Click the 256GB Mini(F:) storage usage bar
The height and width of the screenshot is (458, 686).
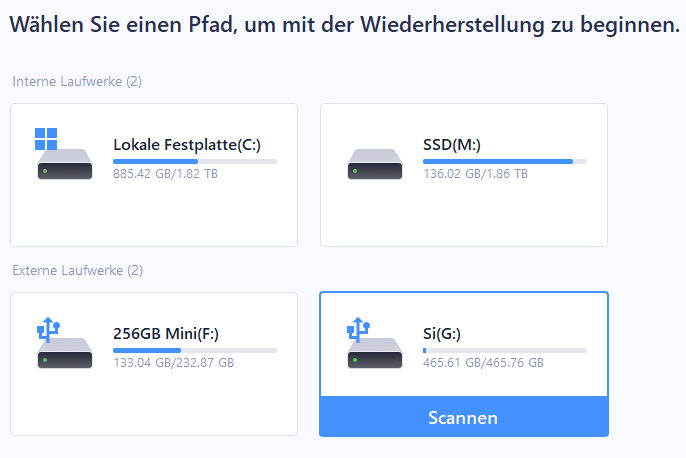click(195, 350)
